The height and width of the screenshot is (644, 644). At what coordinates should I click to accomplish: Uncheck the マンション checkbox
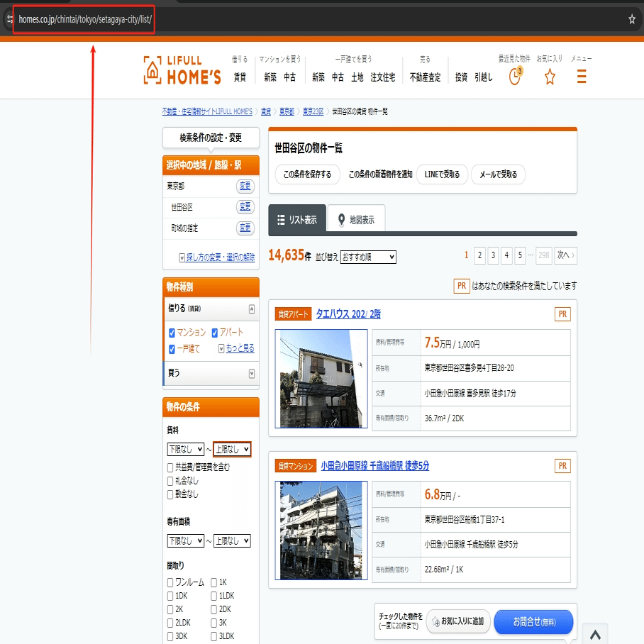tap(172, 333)
